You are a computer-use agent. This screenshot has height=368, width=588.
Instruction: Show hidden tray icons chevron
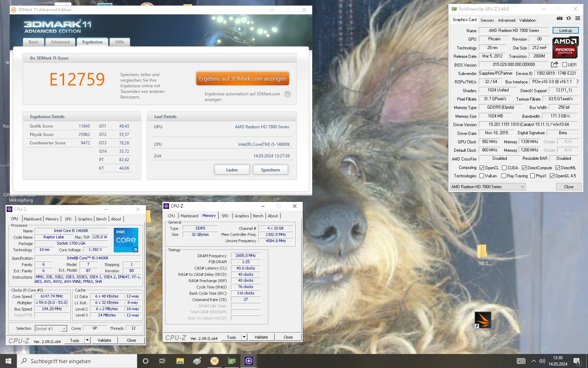pos(533,361)
